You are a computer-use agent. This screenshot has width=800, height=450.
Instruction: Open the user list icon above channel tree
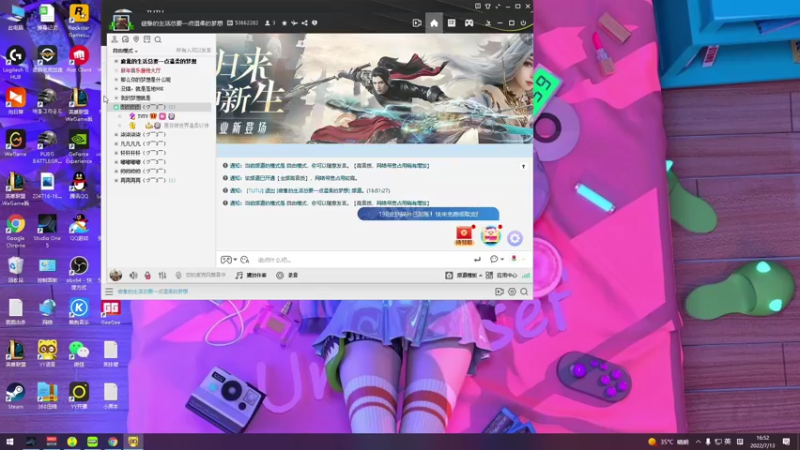point(114,39)
